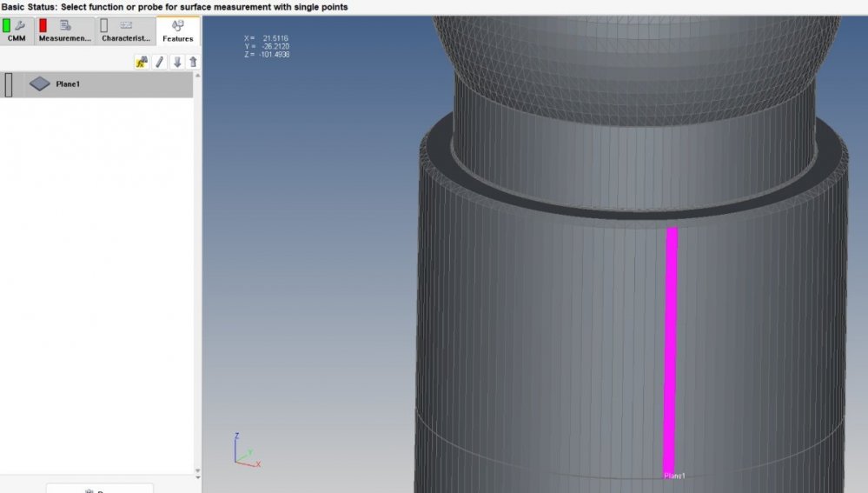
Task: Click the Plane1 label in 3D view
Action: coord(675,476)
